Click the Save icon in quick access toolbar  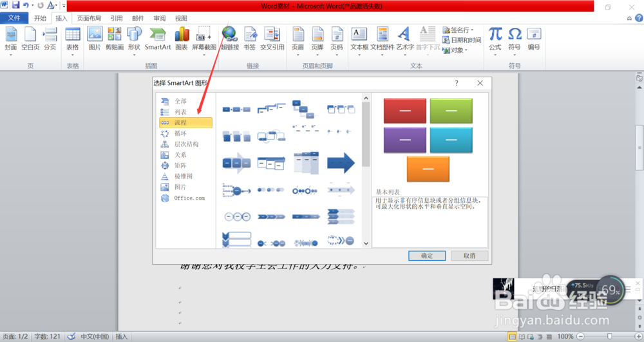(x=15, y=5)
